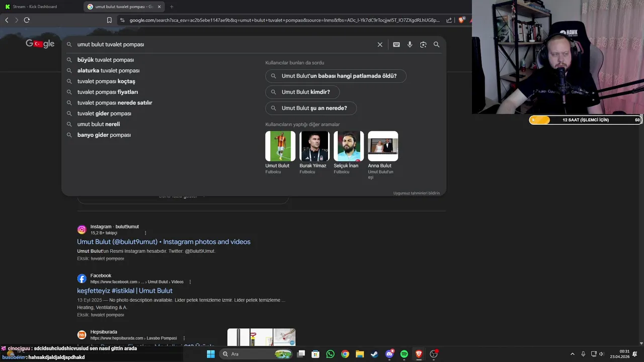Clear the Google search box with X
The image size is (644, 362).
pos(380,44)
